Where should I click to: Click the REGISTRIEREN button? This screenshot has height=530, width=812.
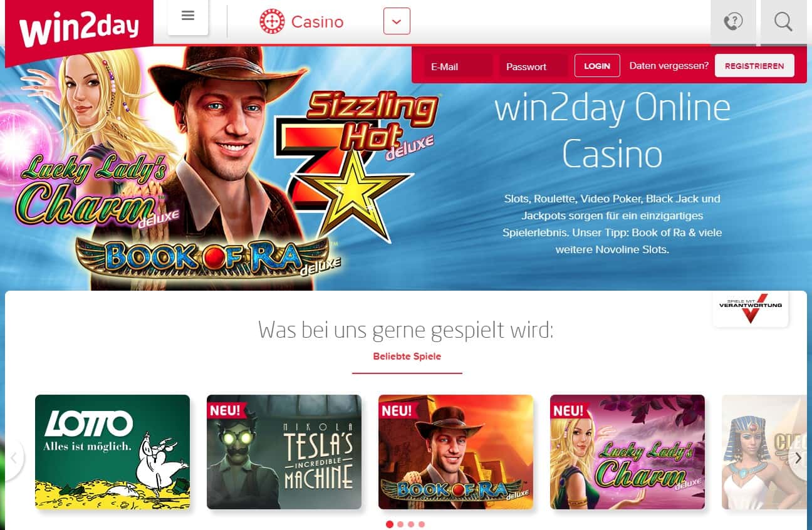coord(754,66)
